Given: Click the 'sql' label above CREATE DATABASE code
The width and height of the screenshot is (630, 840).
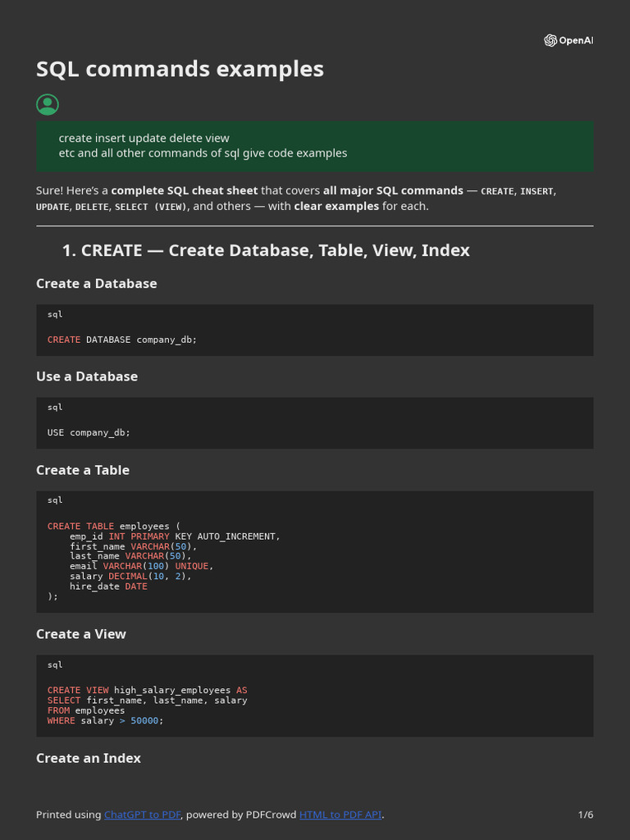Looking at the screenshot, I should click(x=55, y=314).
